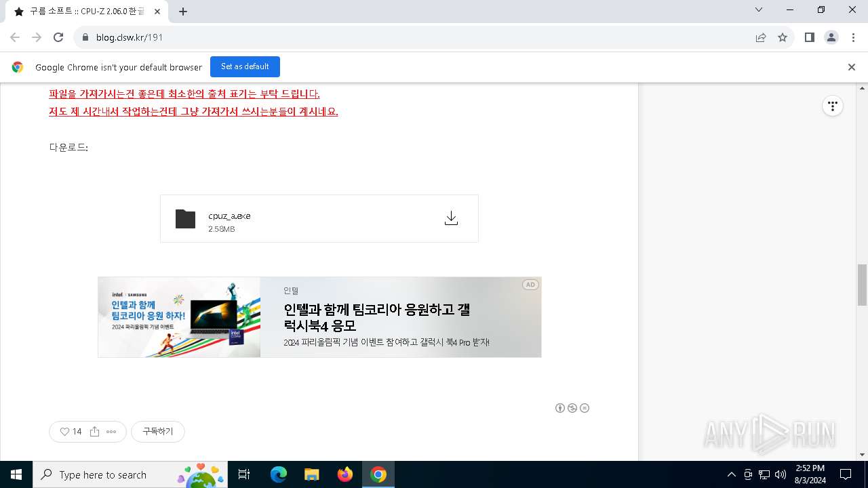The image size is (868, 488).
Task: Click scrollbar down arrow
Action: tap(862, 455)
